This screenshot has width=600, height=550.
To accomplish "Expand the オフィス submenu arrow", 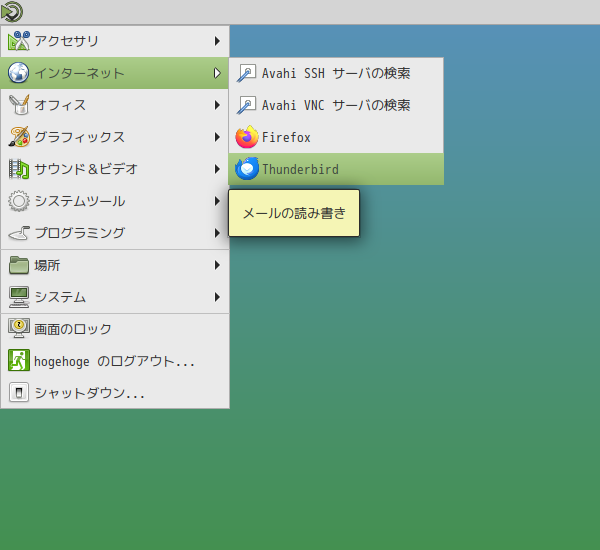I will pyautogui.click(x=217, y=105).
